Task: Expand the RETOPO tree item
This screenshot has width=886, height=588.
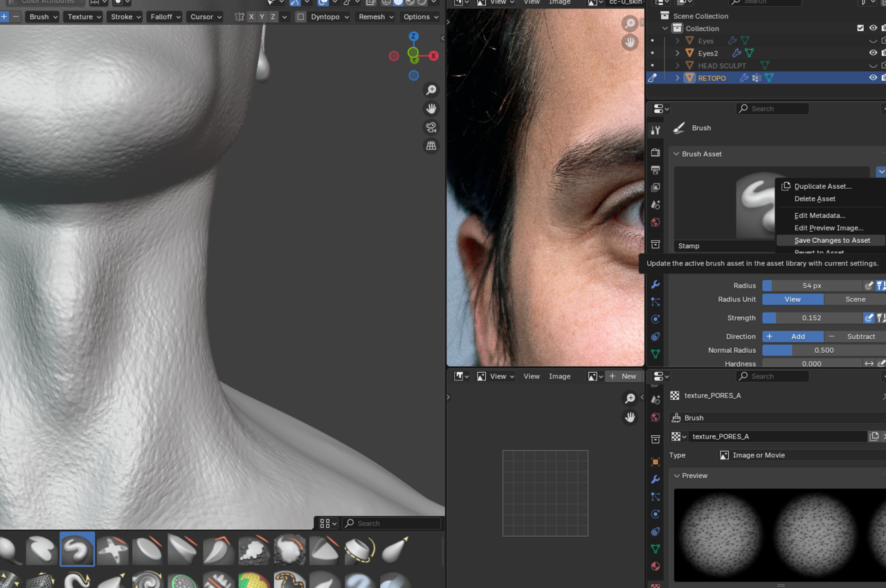Action: [x=677, y=78]
